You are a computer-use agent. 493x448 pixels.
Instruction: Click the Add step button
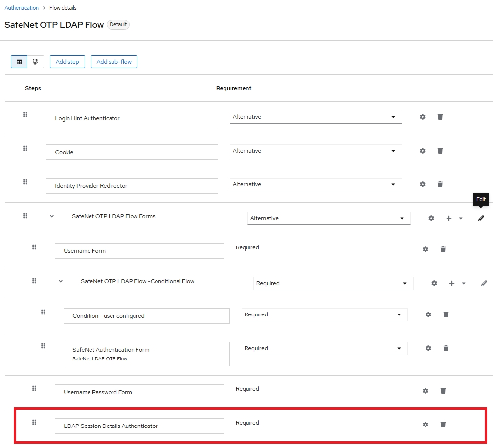click(67, 62)
